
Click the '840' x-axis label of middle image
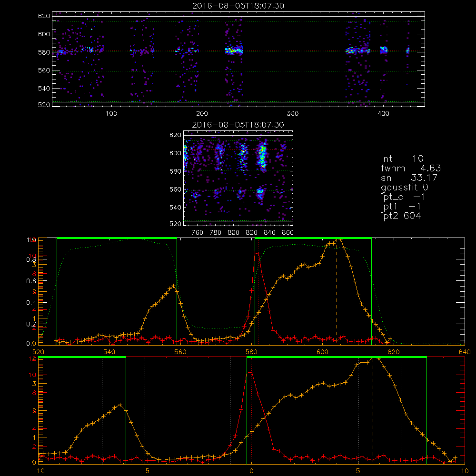[269, 233]
